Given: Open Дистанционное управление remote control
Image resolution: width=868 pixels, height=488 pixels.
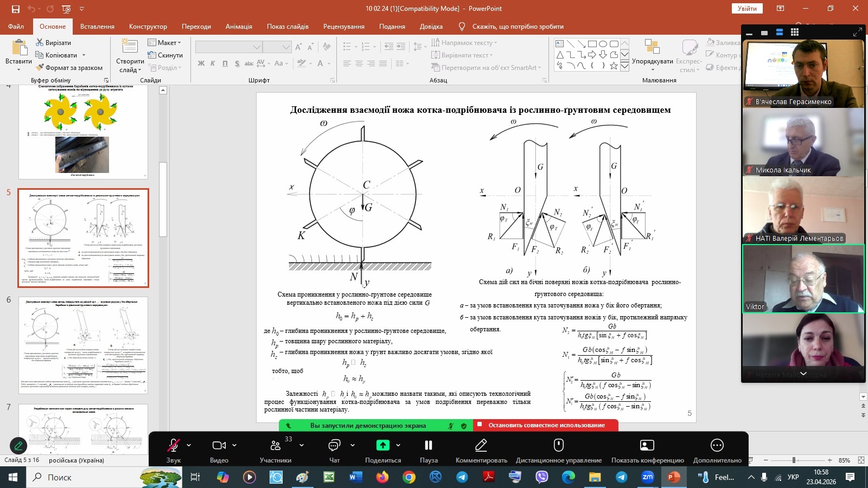Looking at the screenshot, I should pos(558,446).
